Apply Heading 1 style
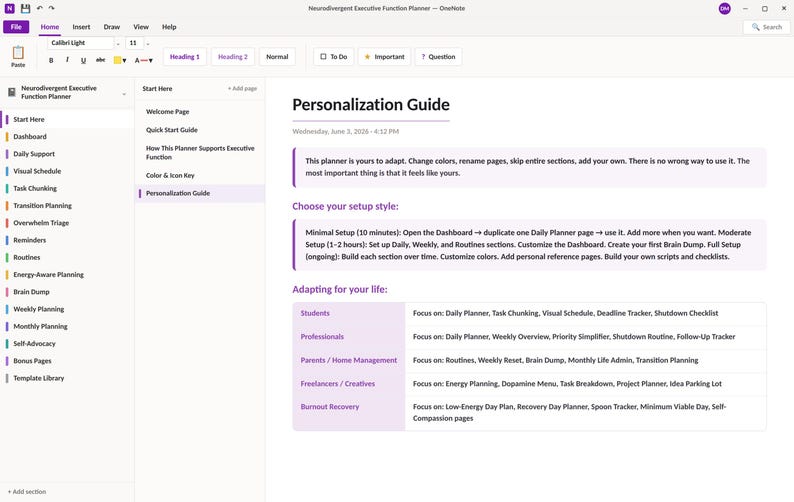This screenshot has width=794, height=502. pyautogui.click(x=185, y=57)
